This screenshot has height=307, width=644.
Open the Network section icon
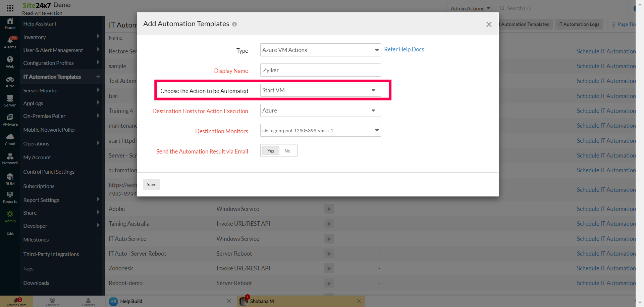(x=10, y=157)
